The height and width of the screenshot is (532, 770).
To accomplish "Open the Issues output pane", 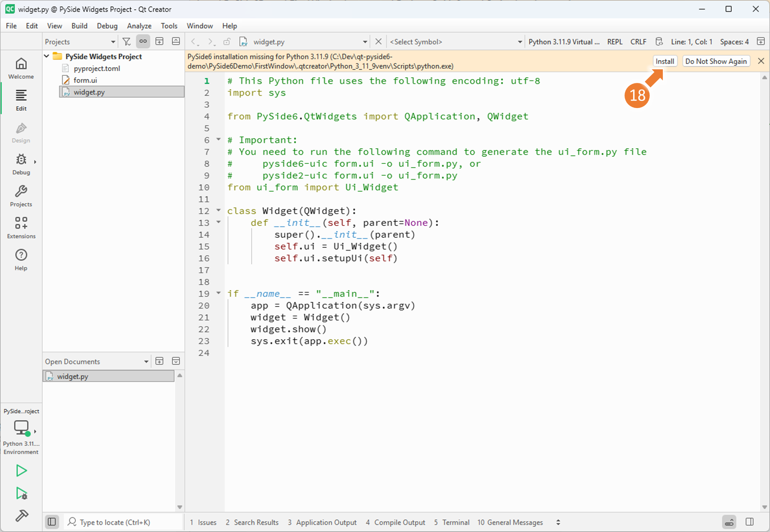I will point(203,522).
